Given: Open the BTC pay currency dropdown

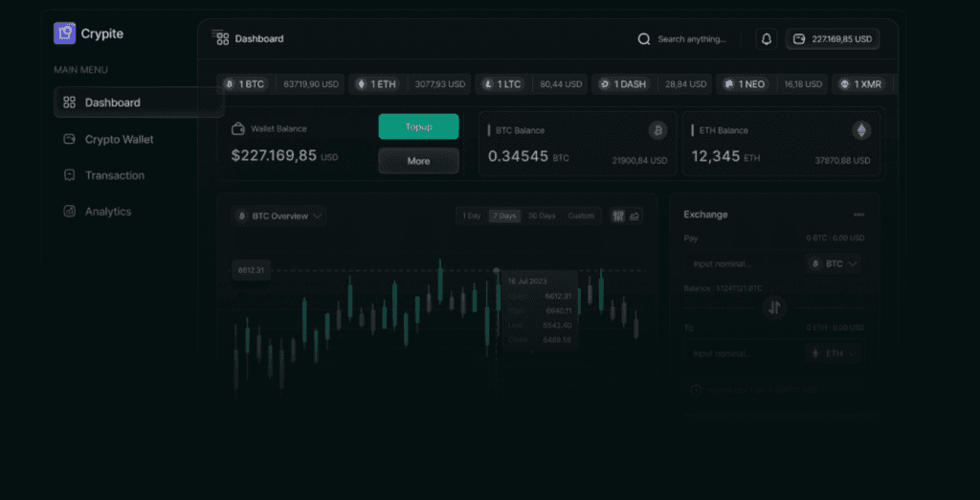Looking at the screenshot, I should (x=834, y=263).
